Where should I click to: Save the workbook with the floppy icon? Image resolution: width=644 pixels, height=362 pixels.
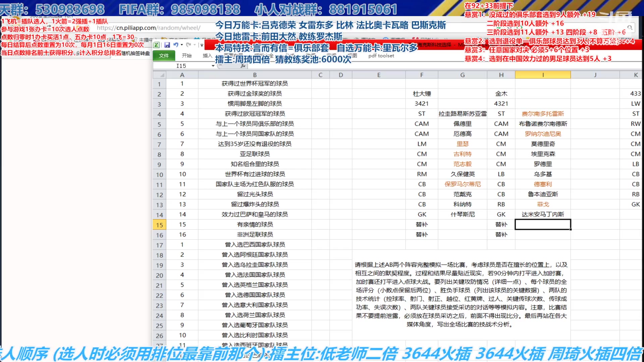pos(167,45)
